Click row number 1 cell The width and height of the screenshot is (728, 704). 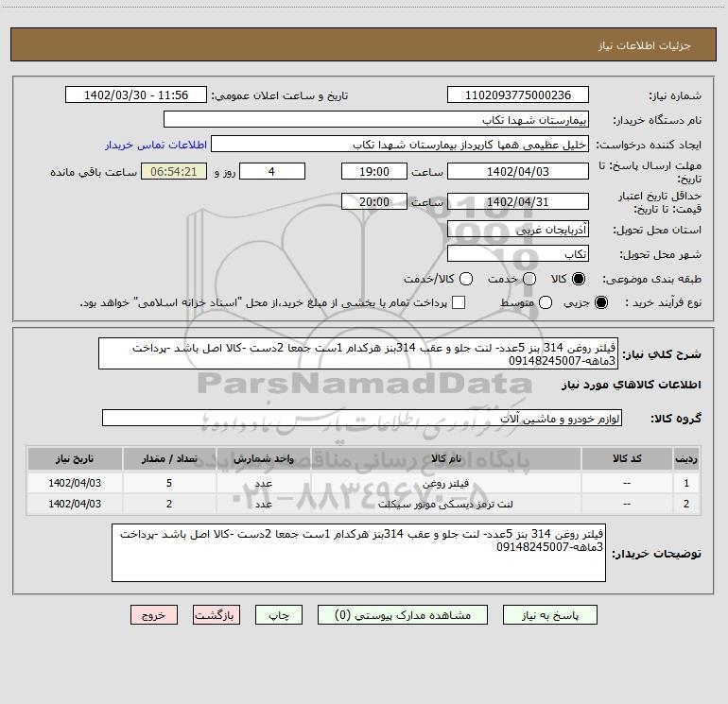[x=686, y=483]
